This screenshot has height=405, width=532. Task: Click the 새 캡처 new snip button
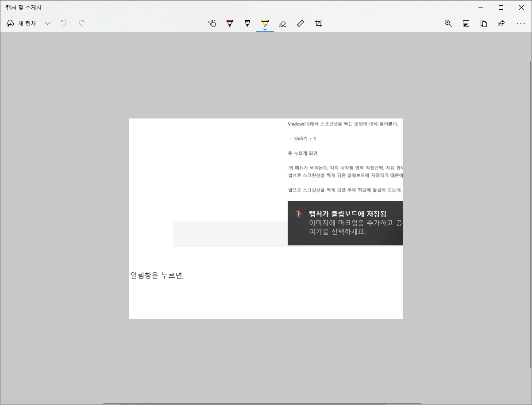coord(21,23)
